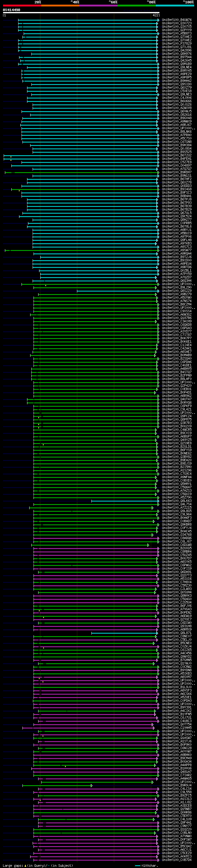The width and height of the screenshot is (197, 868).
Task: Click the orange ~40% identity legend segment
Action: point(60,6)
